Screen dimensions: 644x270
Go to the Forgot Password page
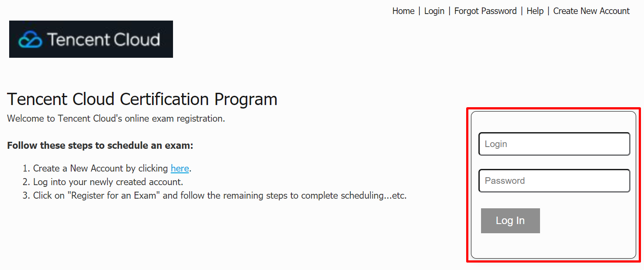(x=485, y=11)
